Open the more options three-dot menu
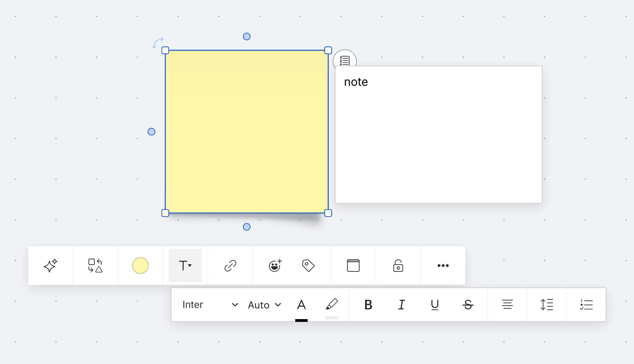Screen dimensions: 634x364 (443, 266)
